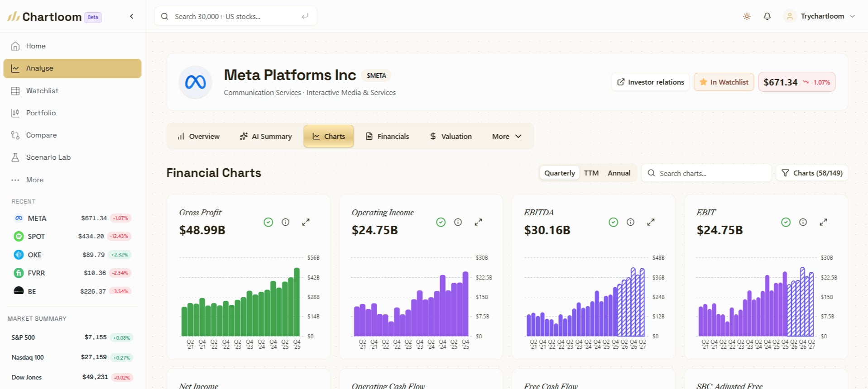Click the Chartloom logo
The image size is (868, 389).
[44, 17]
